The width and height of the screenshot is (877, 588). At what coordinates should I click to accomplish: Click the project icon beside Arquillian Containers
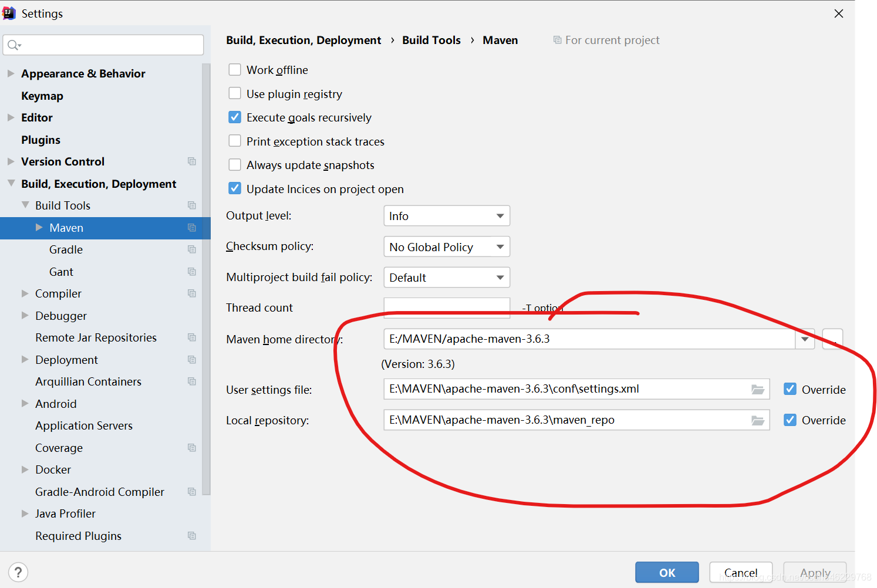tap(191, 381)
